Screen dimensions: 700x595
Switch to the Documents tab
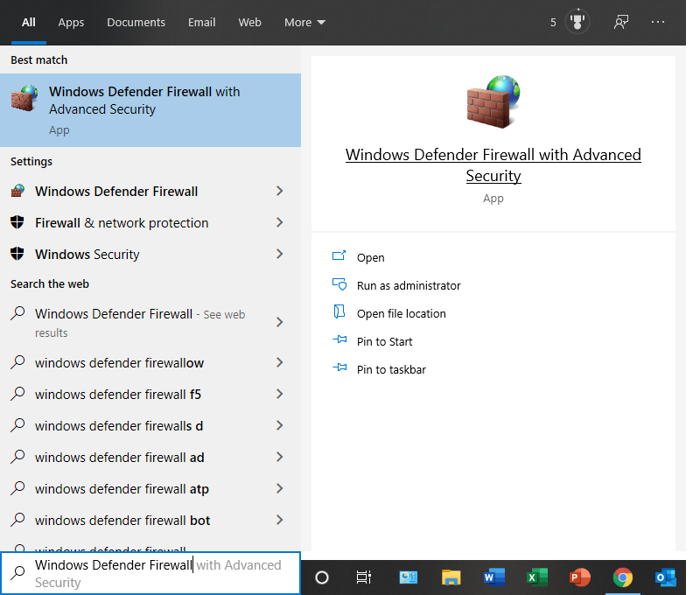[136, 23]
